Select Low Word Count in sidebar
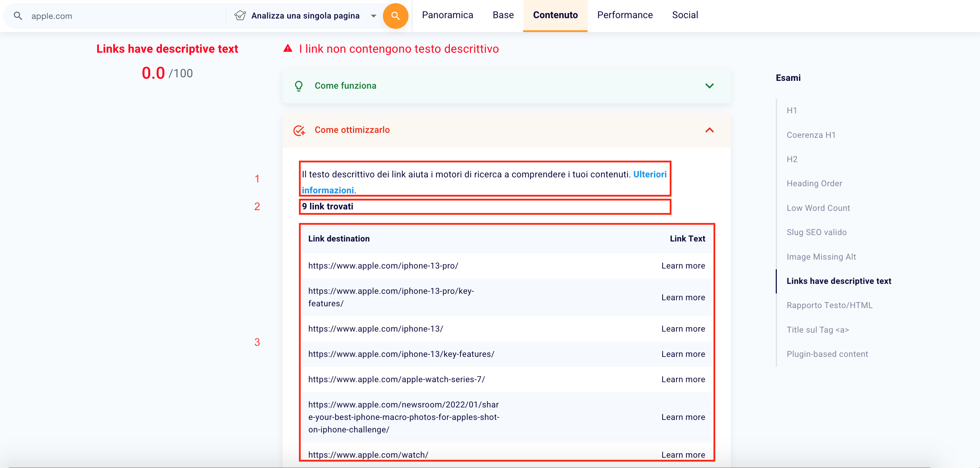 (x=818, y=208)
